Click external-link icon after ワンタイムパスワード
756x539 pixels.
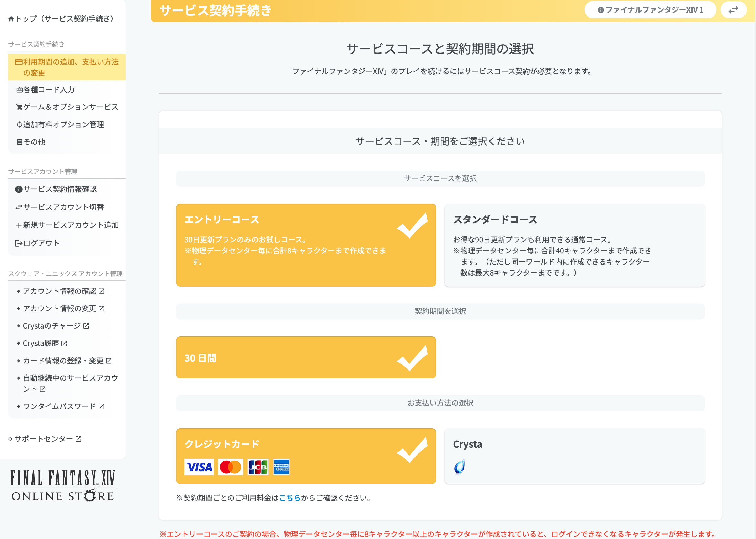pos(102,406)
